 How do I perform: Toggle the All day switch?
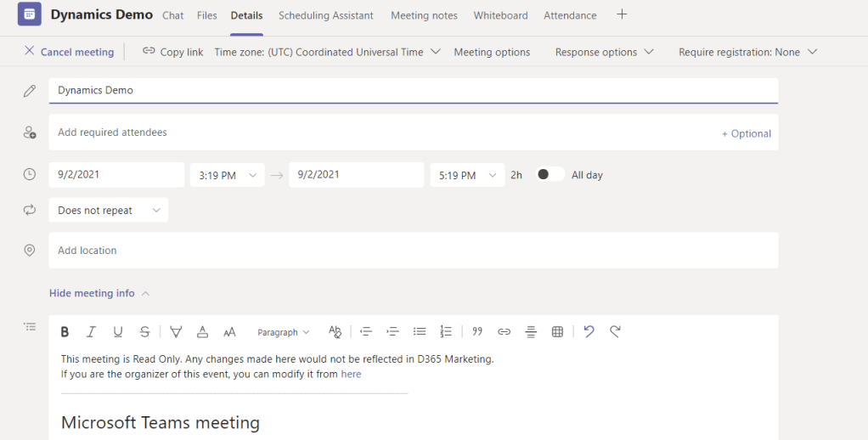(x=550, y=175)
